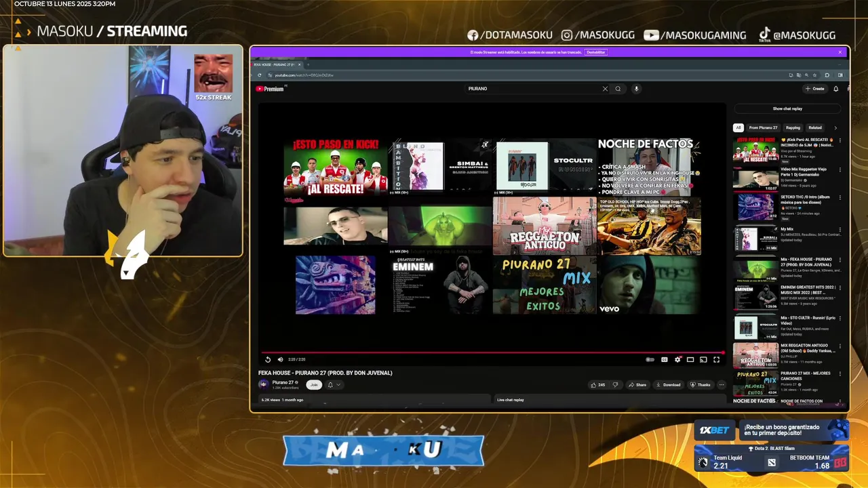
Task: Open the browser extensions puzzle icon
Action: pos(827,75)
